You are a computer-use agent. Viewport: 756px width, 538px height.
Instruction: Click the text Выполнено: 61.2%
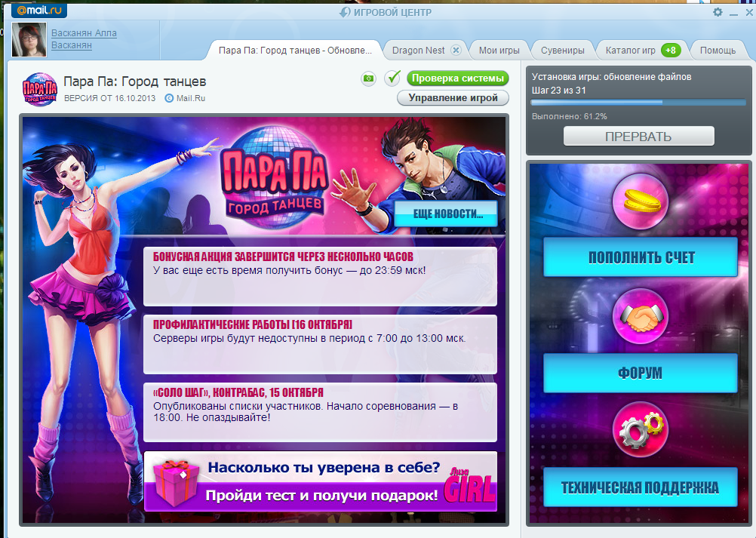click(570, 116)
